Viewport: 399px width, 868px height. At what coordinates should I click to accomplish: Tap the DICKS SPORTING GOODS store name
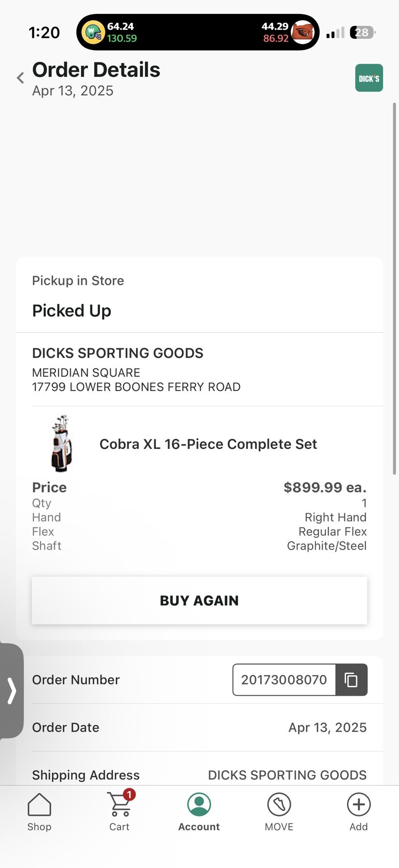pyautogui.click(x=117, y=353)
